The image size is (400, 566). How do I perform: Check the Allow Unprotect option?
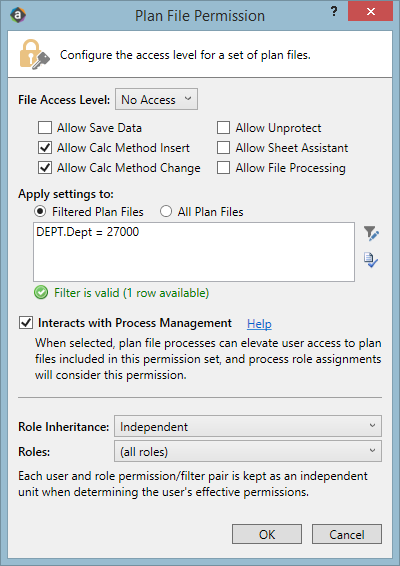(223, 128)
